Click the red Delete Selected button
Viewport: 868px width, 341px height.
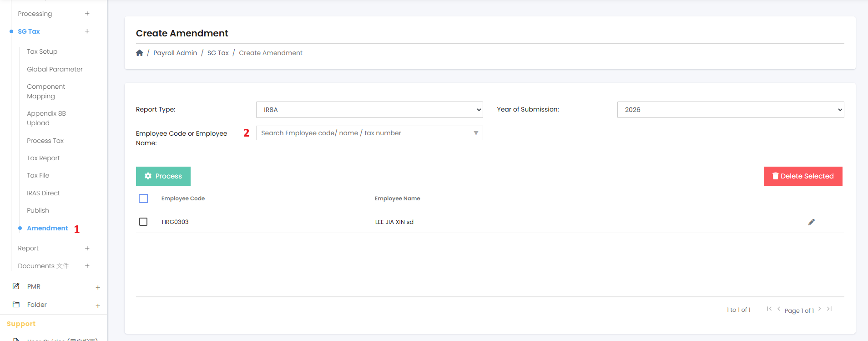click(803, 176)
